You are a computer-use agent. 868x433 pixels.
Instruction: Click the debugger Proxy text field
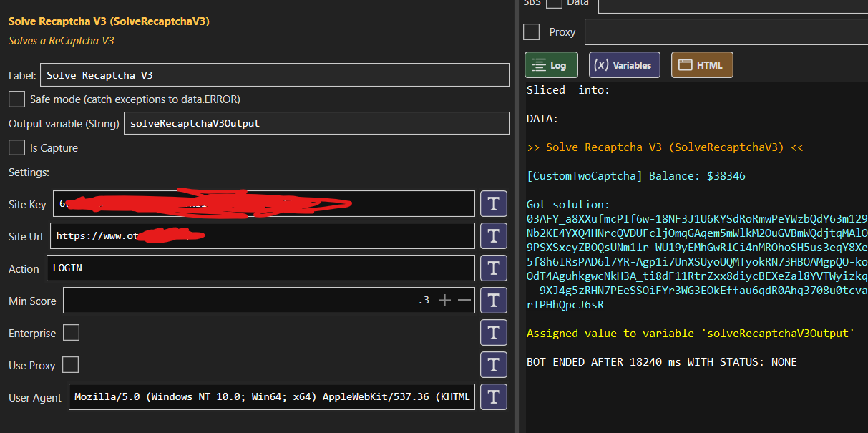(726, 31)
